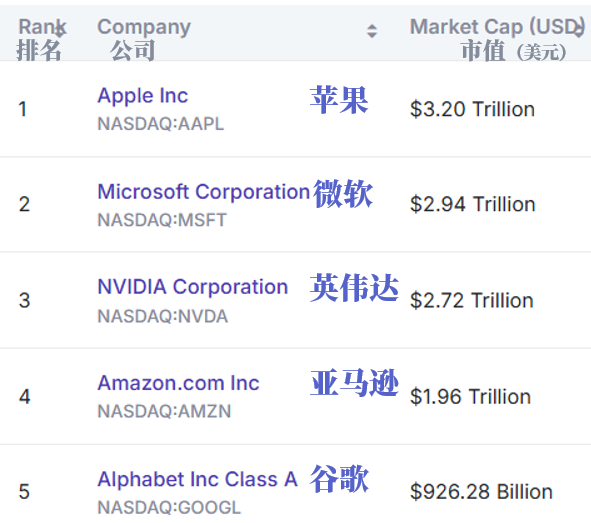Click the NASDAQ:GOOGL ticker text
Screen dimensions: 591x523
pyautogui.click(x=169, y=508)
